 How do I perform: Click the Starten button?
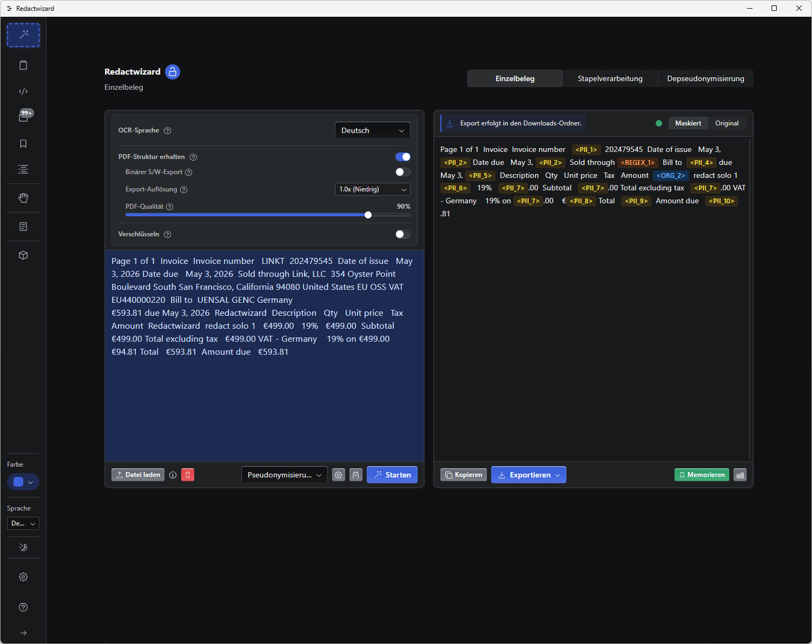pos(392,475)
